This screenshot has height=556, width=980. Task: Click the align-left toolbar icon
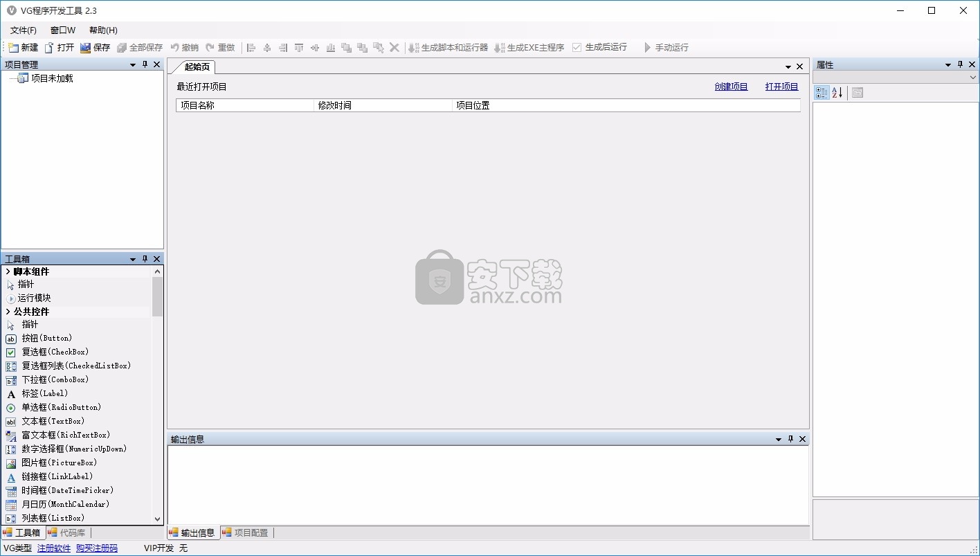pos(251,48)
